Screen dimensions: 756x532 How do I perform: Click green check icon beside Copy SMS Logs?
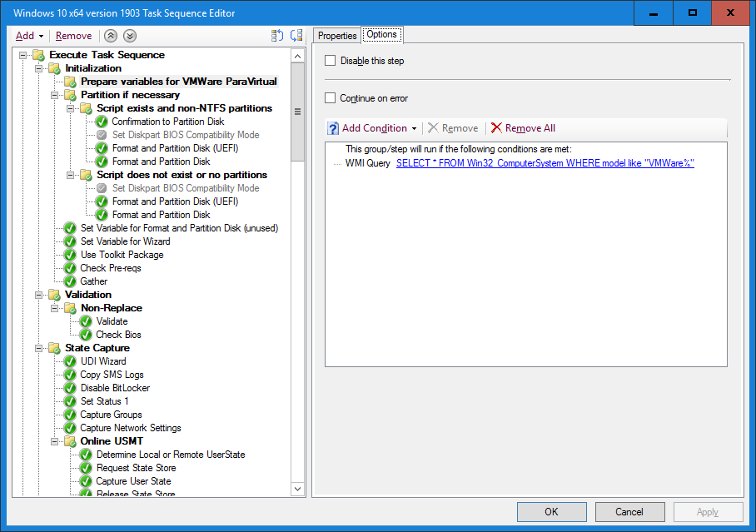click(71, 375)
